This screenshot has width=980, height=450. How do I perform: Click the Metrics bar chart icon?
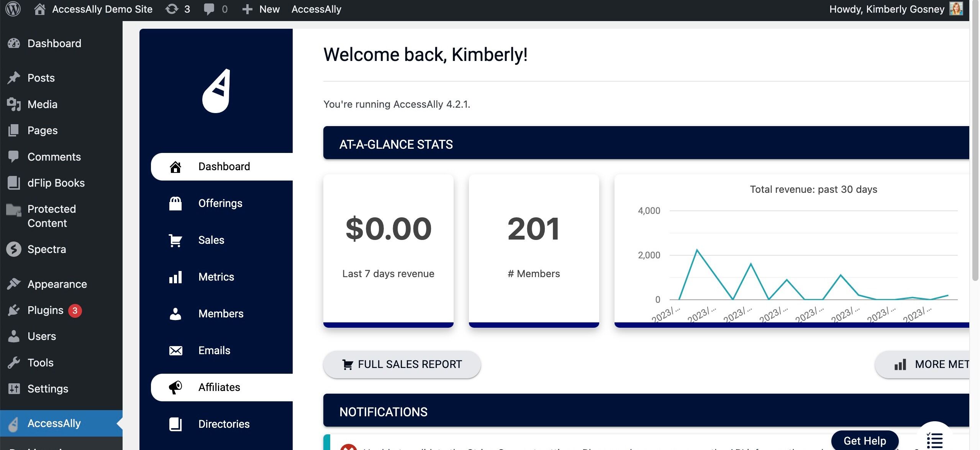point(175,277)
